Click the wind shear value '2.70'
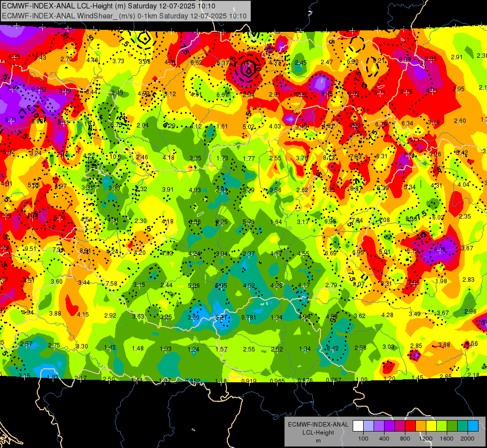This screenshot has width=487, height=448. pos(67,59)
